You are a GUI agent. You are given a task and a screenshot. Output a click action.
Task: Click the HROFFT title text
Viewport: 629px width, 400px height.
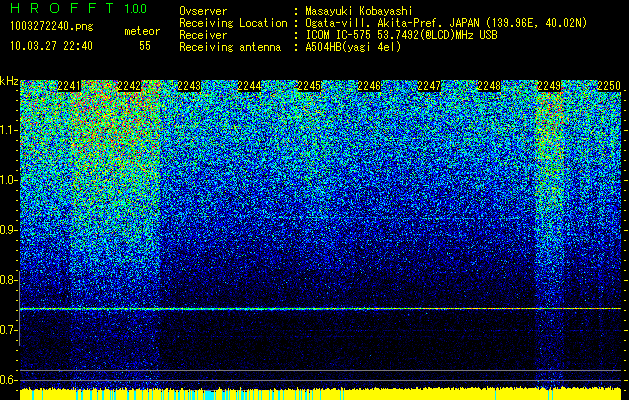pos(62,8)
